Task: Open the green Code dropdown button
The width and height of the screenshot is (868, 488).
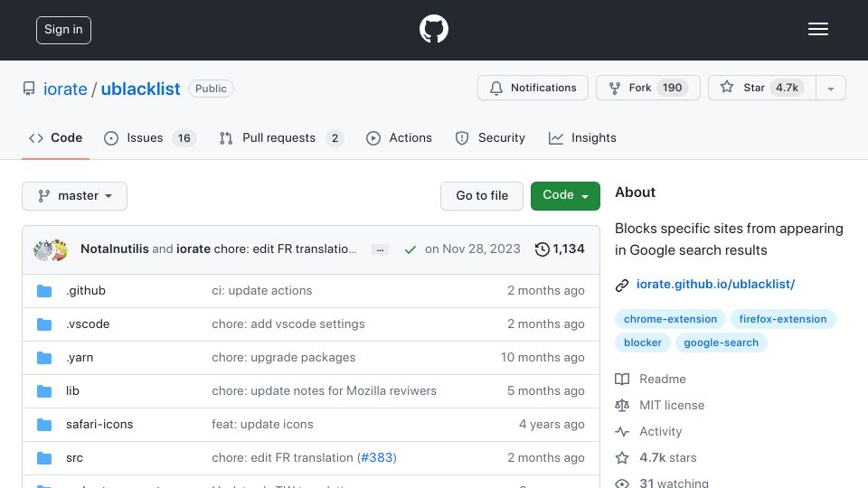Action: [x=565, y=196]
